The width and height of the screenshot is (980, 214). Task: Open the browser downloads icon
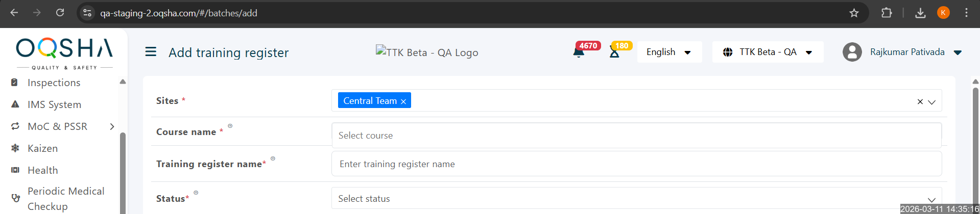point(920,13)
